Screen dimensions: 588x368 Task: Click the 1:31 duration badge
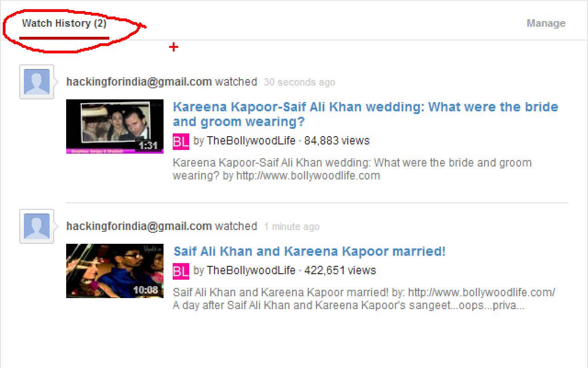point(148,146)
